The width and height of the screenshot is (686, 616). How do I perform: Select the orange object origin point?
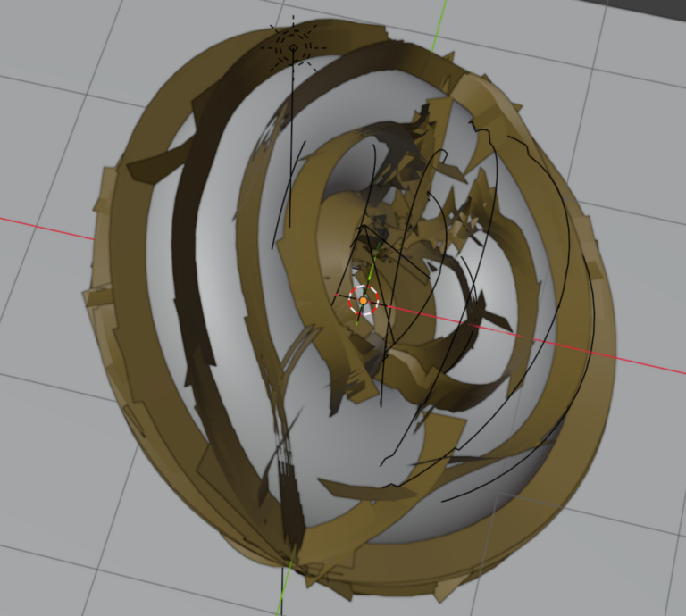pyautogui.click(x=364, y=300)
